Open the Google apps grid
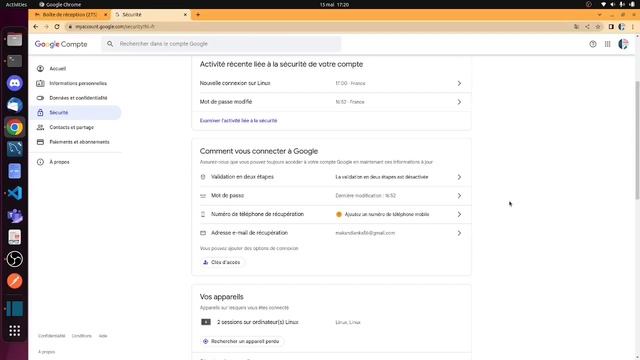This screenshot has height=360, width=640. tap(607, 44)
